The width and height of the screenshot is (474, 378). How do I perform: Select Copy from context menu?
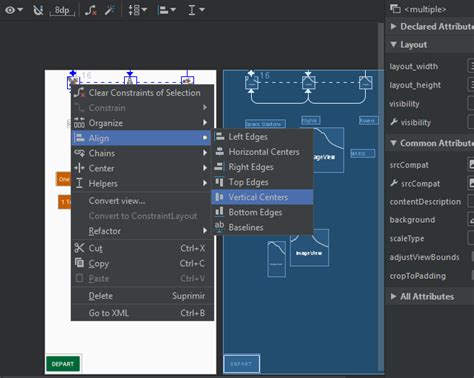tap(142, 263)
